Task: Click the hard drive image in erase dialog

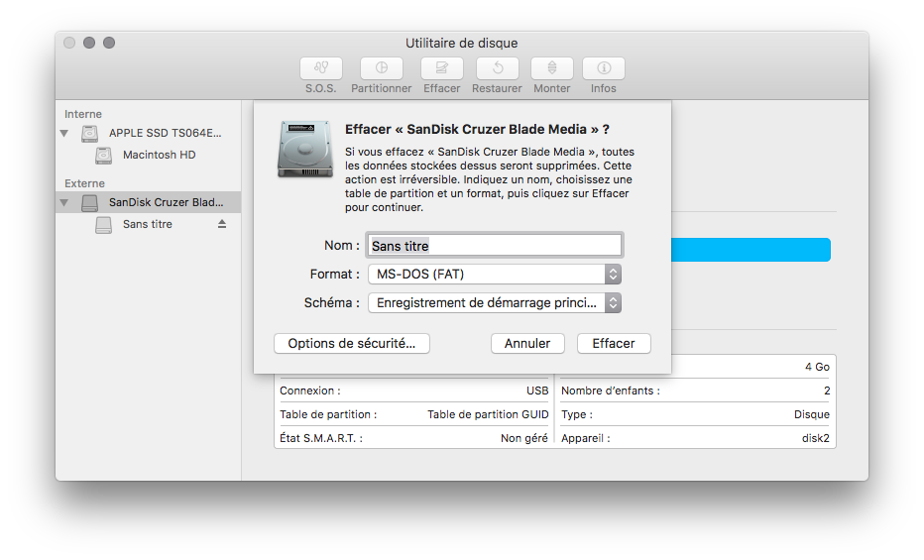Action: [x=305, y=149]
